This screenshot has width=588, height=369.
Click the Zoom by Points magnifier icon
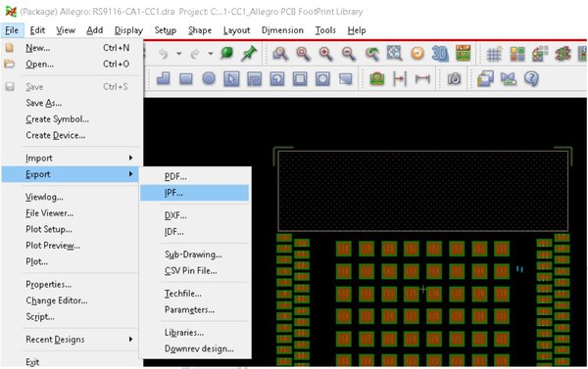click(x=280, y=54)
